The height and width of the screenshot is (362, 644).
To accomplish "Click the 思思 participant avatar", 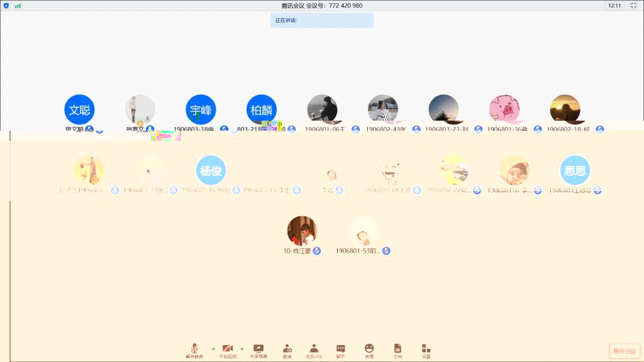I will click(x=575, y=170).
